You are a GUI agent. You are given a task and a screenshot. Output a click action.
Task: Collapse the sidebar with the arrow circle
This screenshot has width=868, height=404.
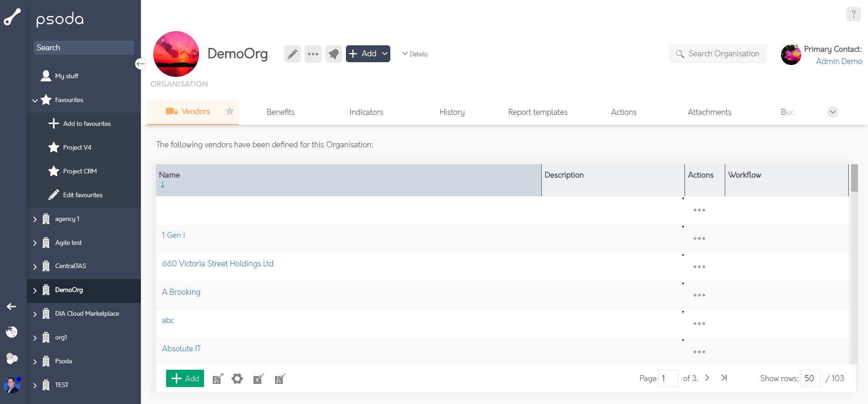tap(140, 64)
